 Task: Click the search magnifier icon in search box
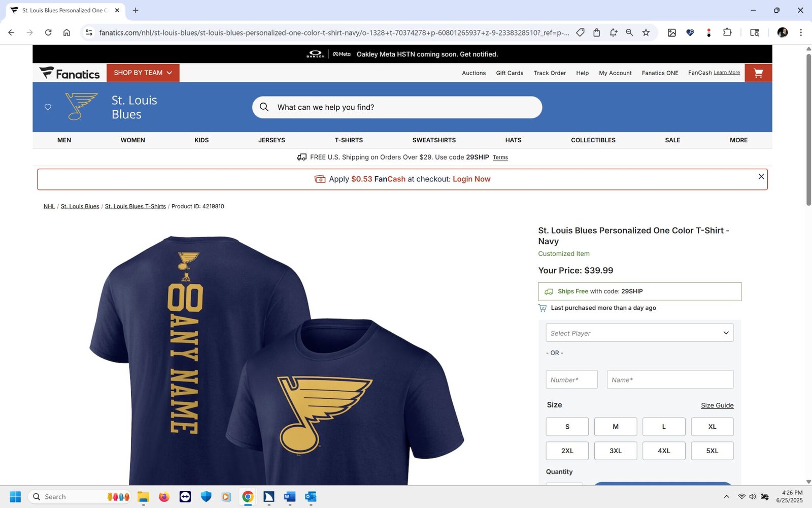264,107
